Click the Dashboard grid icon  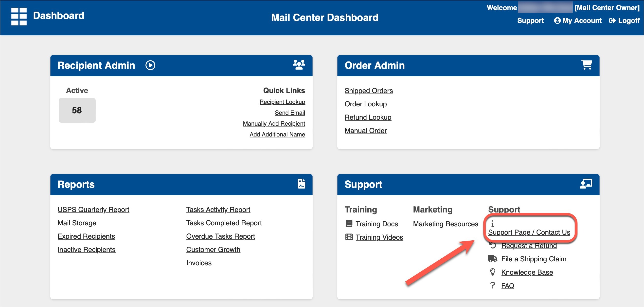[19, 16]
